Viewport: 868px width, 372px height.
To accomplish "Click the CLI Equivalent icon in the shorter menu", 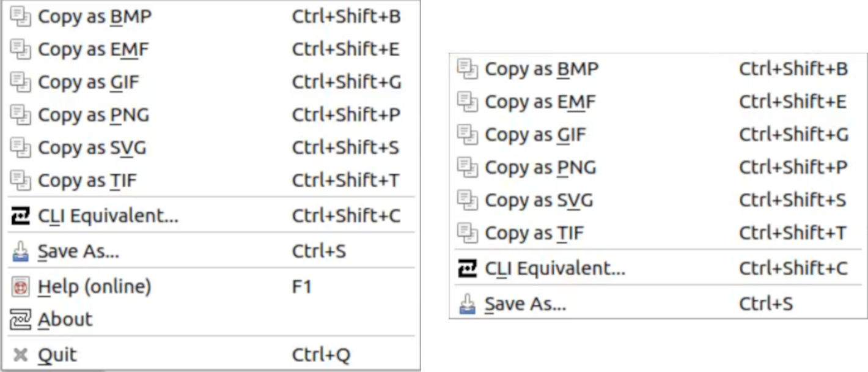I will click(x=467, y=269).
